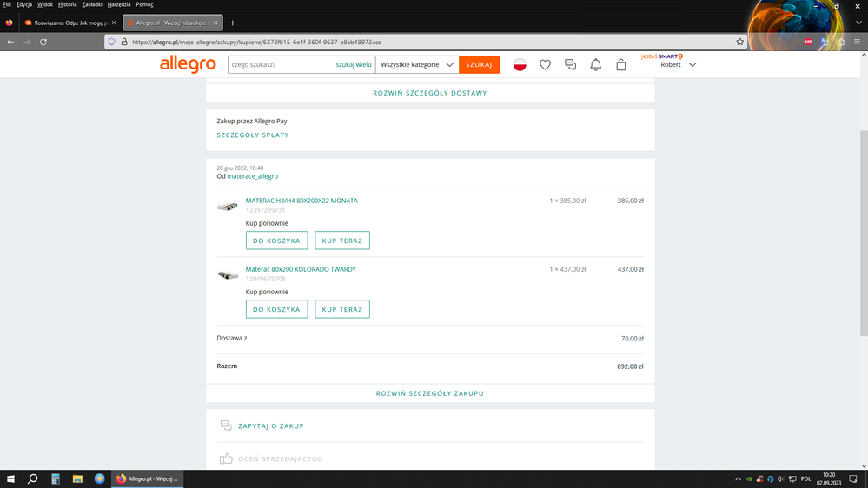Image resolution: width=868 pixels, height=488 pixels.
Task: Open the Narzędzia menu
Action: [x=119, y=4]
